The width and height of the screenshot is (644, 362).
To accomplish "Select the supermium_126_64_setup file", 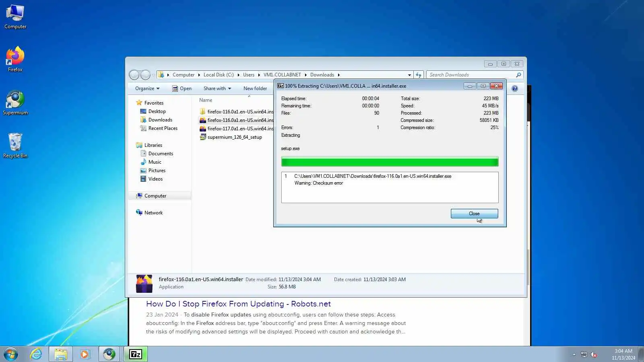I will [x=231, y=137].
